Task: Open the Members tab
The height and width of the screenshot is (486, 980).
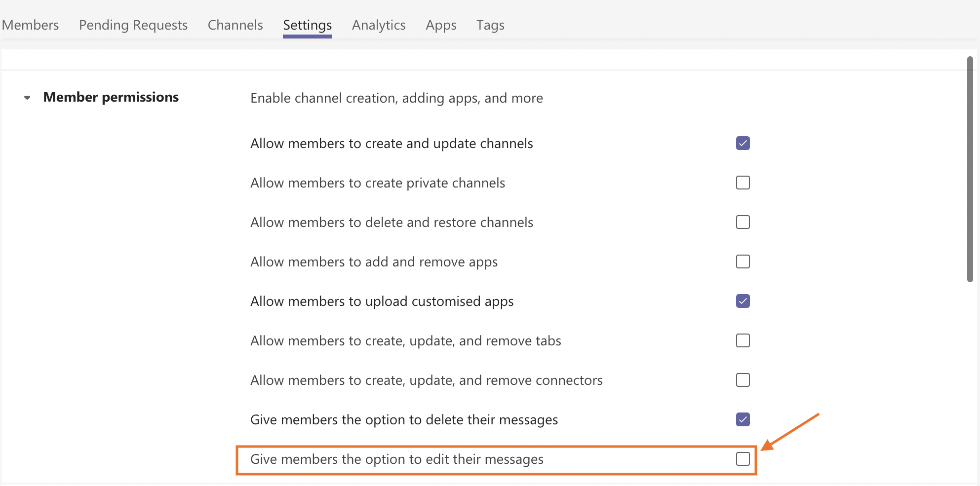Action: pos(30,25)
